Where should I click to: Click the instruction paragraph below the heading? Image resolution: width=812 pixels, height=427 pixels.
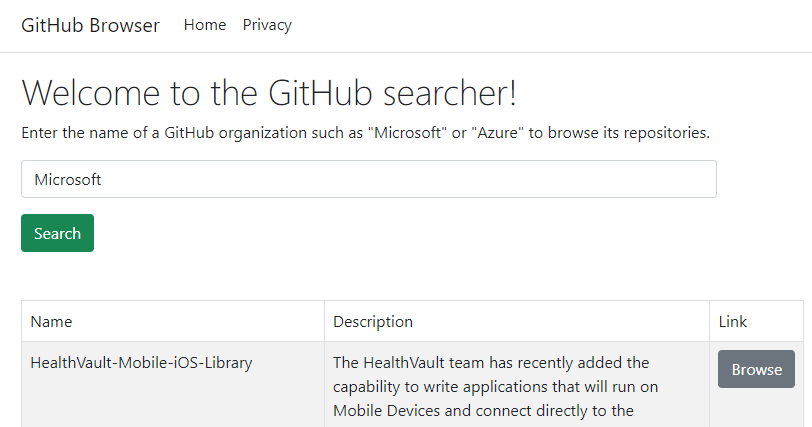(366, 133)
